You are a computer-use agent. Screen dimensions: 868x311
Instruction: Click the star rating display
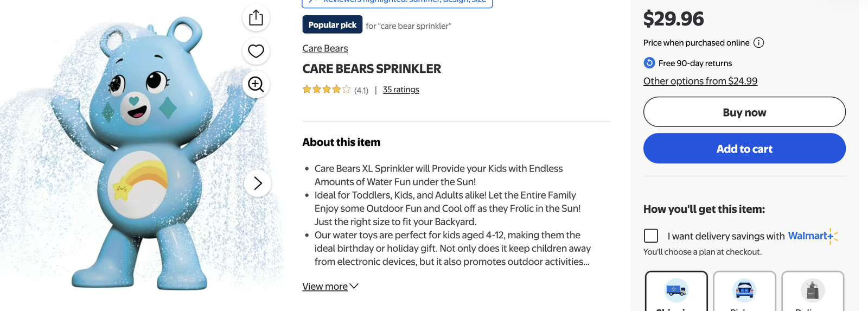pyautogui.click(x=327, y=90)
